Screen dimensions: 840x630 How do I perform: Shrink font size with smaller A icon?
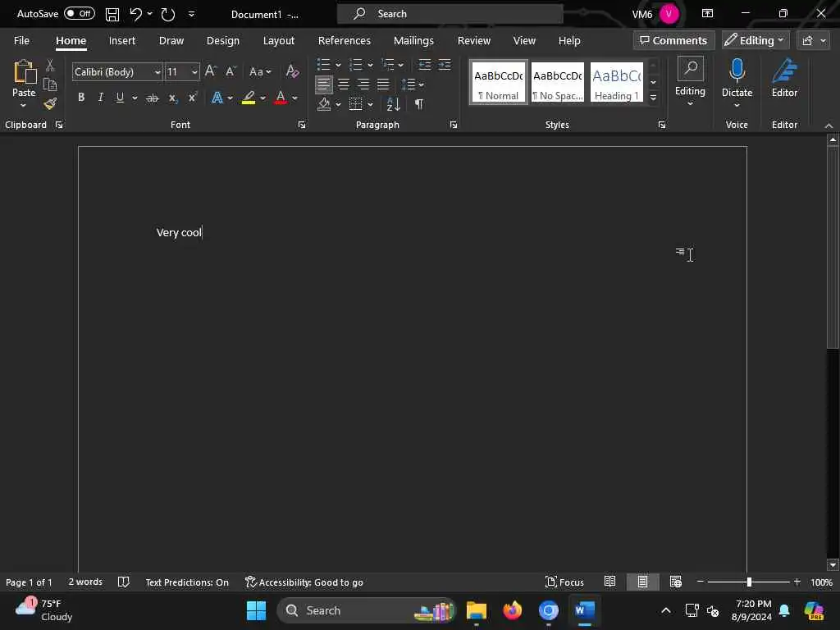click(x=231, y=71)
